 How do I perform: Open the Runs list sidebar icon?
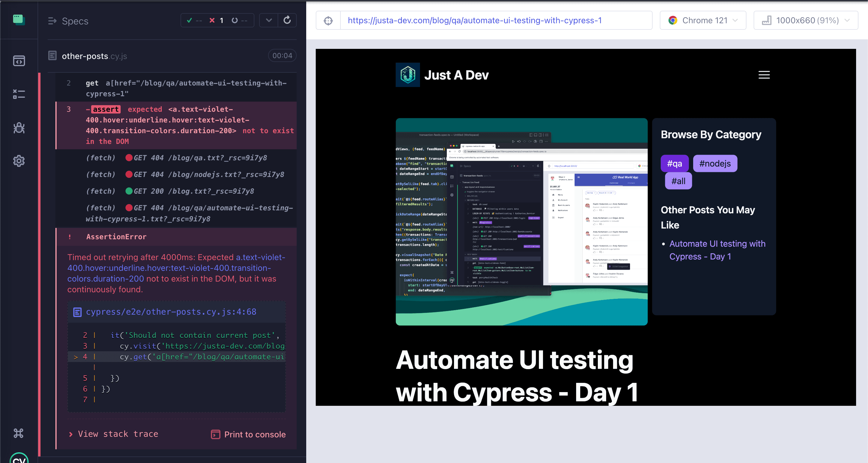[x=19, y=94]
